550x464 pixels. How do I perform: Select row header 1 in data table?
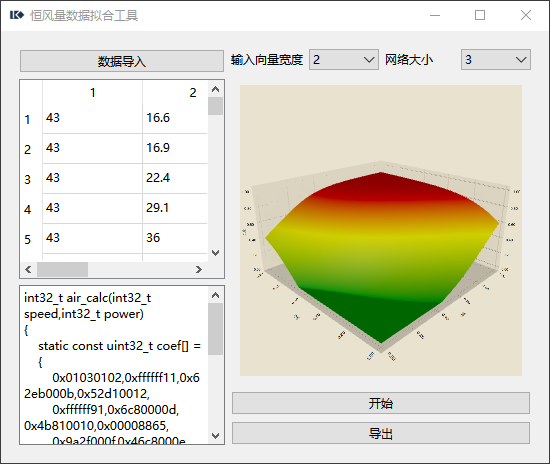31,119
